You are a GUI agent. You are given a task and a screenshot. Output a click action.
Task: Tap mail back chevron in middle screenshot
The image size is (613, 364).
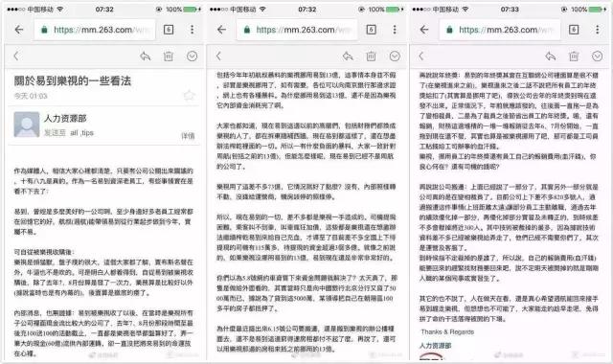218,57
